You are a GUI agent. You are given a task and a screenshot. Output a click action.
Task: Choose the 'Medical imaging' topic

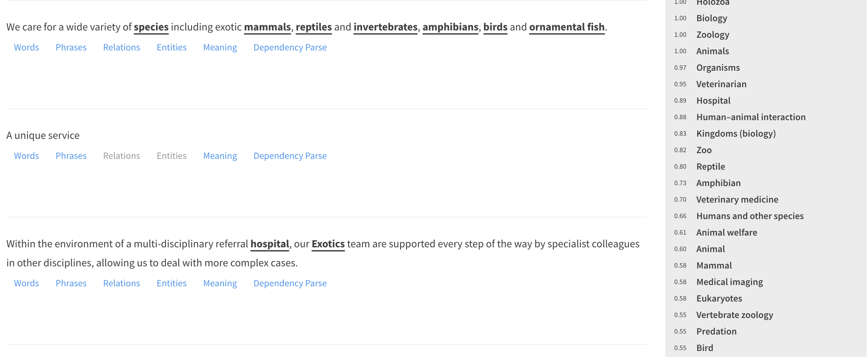(x=729, y=282)
